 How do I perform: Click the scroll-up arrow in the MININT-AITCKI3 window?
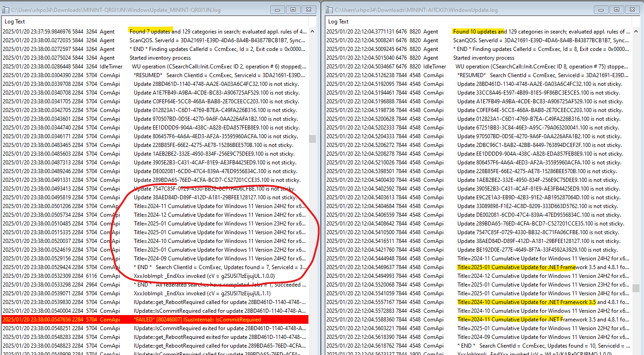[636, 32]
